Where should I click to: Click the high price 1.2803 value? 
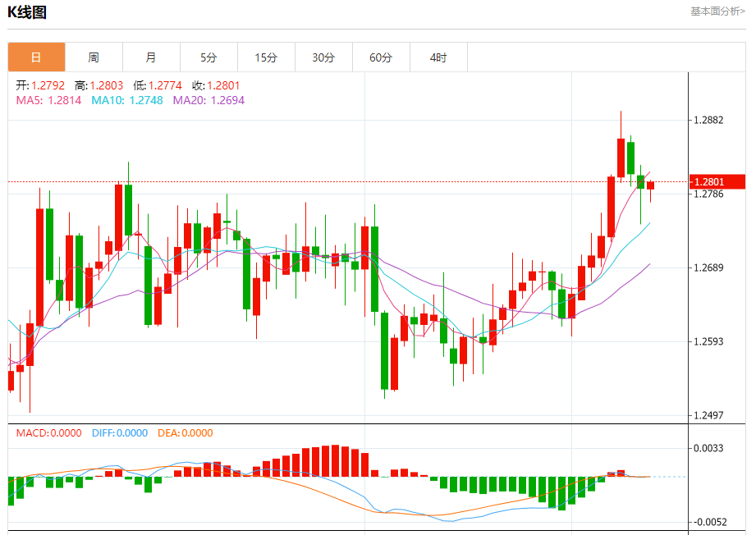click(107, 85)
